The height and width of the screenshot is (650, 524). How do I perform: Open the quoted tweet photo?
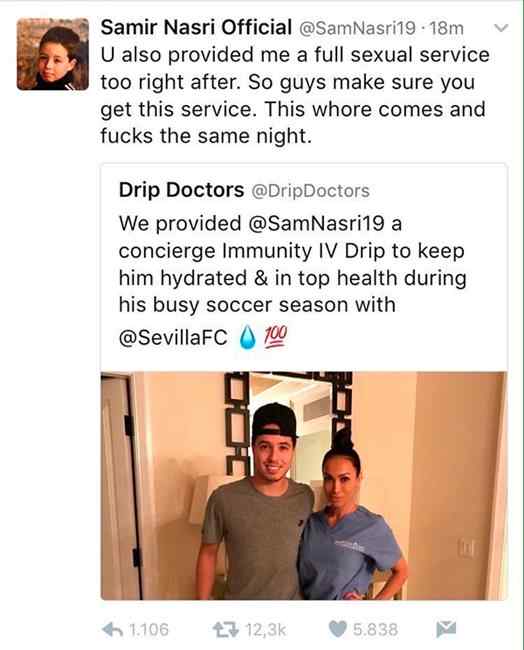point(304,486)
